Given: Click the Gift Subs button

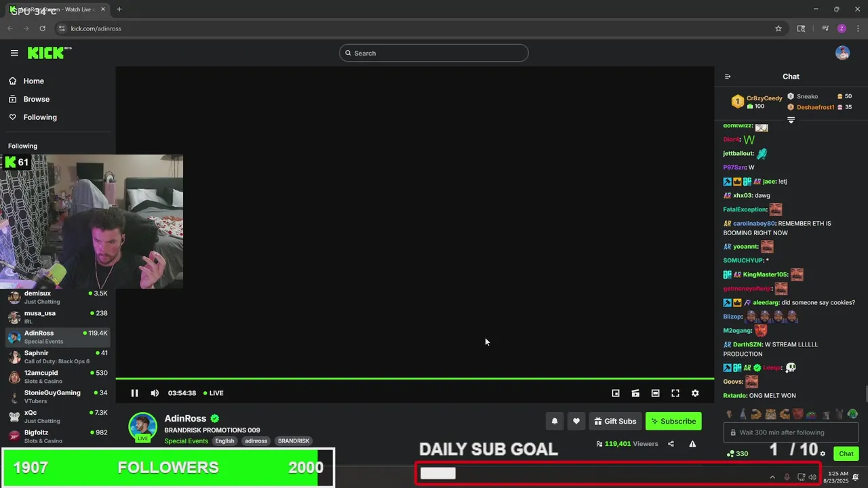Looking at the screenshot, I should [615, 421].
